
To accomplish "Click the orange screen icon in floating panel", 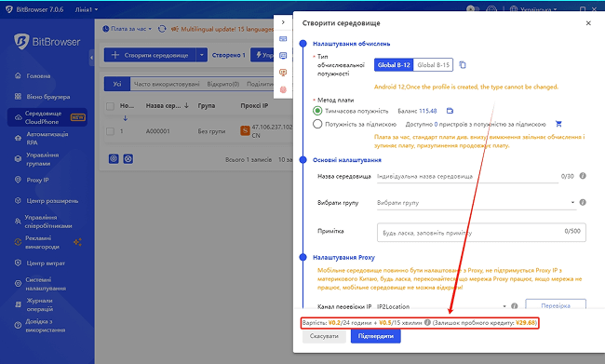I will pyautogui.click(x=283, y=73).
